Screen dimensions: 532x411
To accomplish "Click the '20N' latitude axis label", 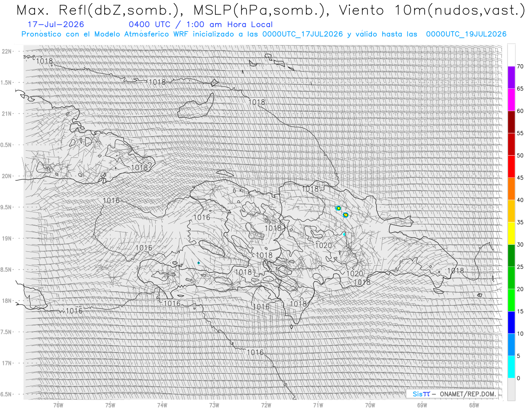I will (7, 176).
